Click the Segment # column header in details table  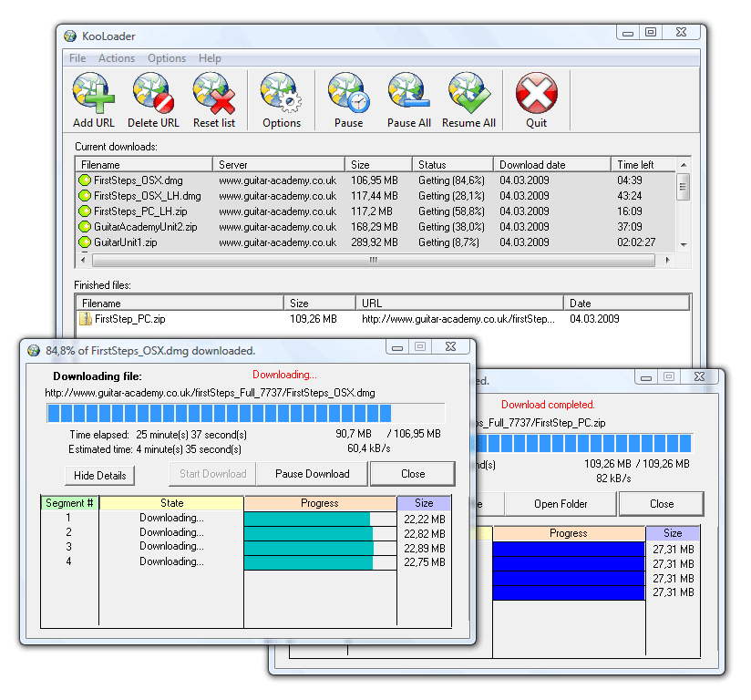(x=69, y=503)
